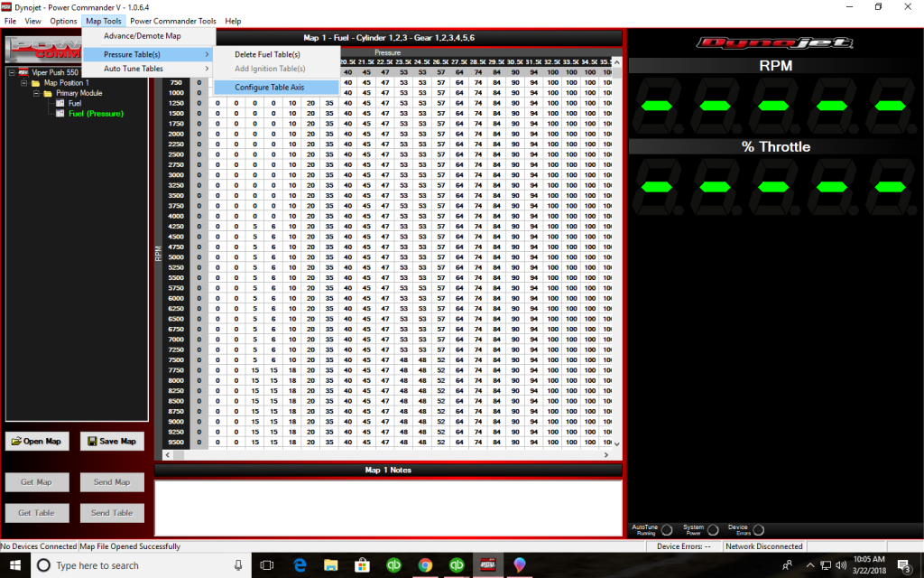This screenshot has height=578, width=924.
Task: Open Power Commander Tools menu
Action: pyautogui.click(x=172, y=21)
